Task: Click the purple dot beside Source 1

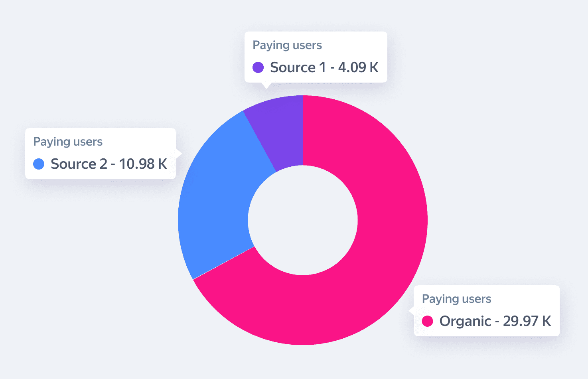Action: click(x=258, y=67)
